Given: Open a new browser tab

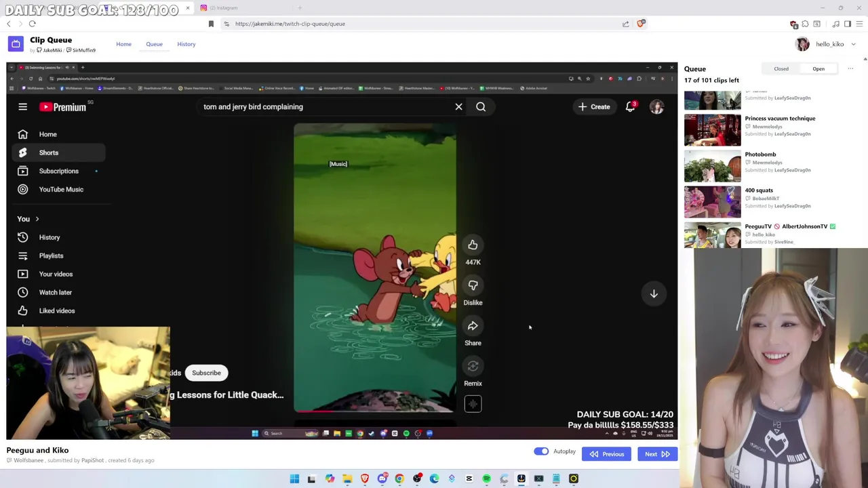Looking at the screenshot, I should 300,7.
